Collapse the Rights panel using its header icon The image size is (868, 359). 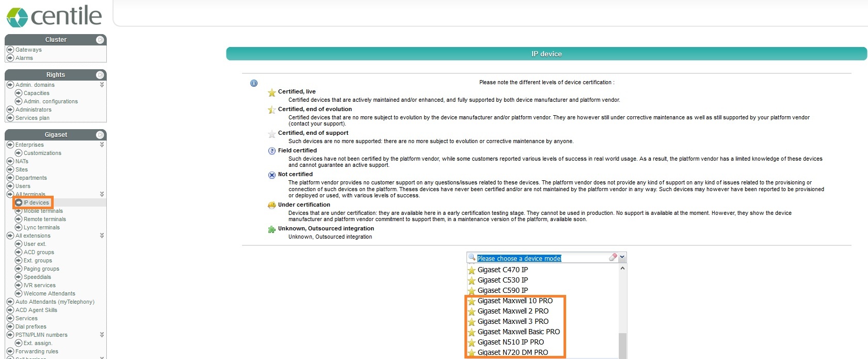pyautogui.click(x=100, y=75)
